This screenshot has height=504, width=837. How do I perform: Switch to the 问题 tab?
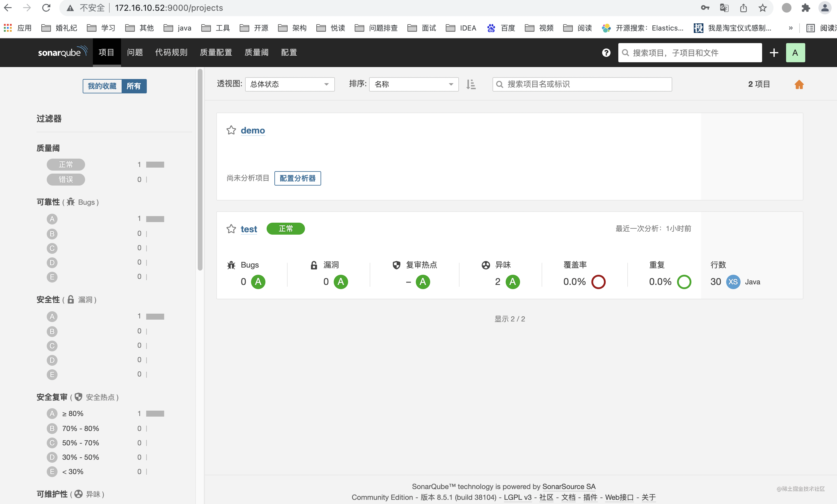pos(135,52)
